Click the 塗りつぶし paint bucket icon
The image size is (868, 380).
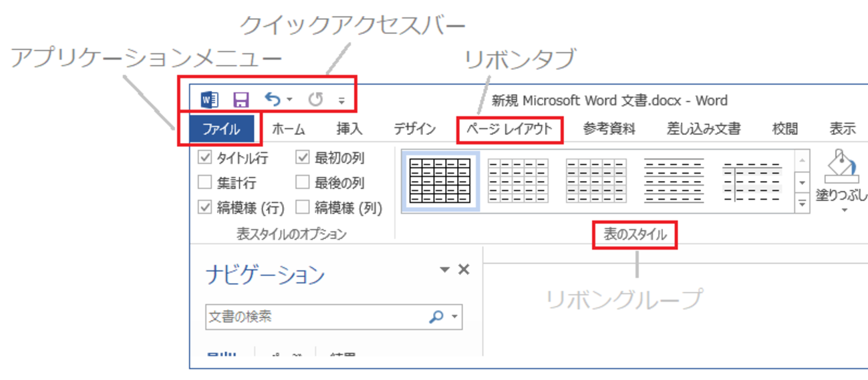841,167
